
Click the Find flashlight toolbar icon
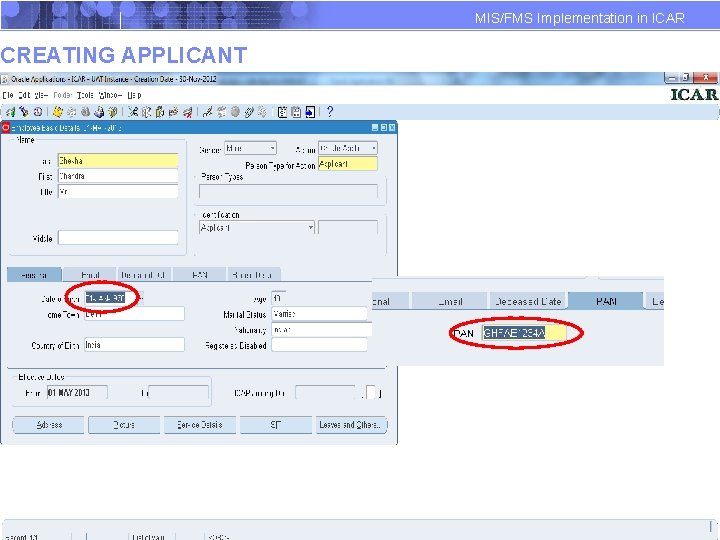(x=24, y=112)
